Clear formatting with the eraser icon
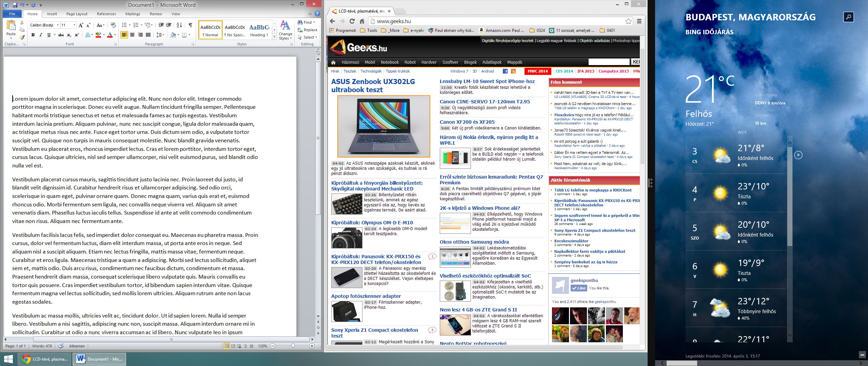 (x=114, y=25)
